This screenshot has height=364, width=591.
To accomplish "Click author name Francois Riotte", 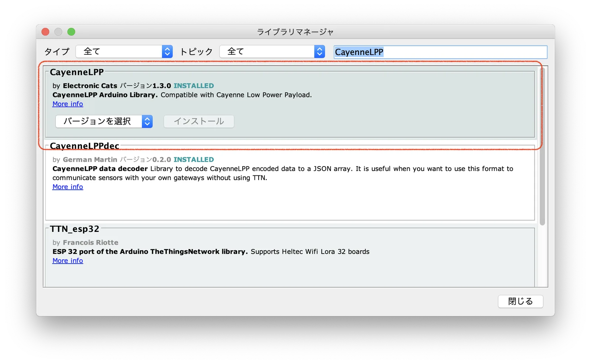I will (x=90, y=243).
